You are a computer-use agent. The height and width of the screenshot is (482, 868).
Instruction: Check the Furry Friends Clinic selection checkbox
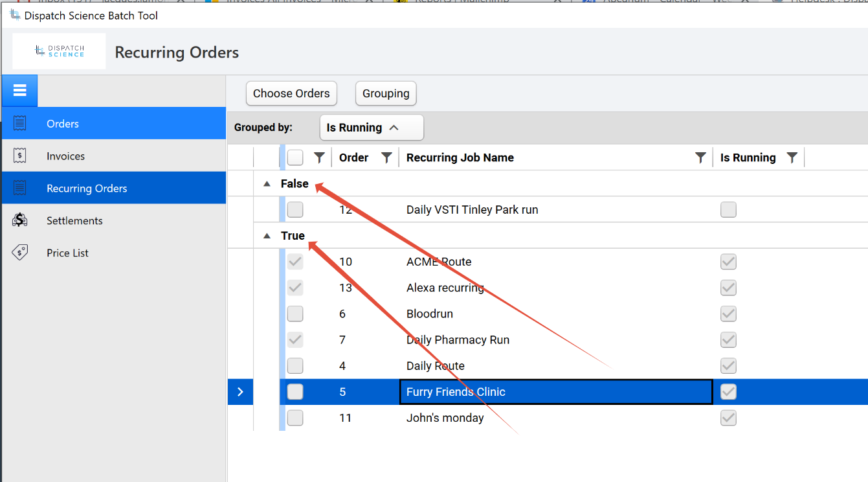295,391
